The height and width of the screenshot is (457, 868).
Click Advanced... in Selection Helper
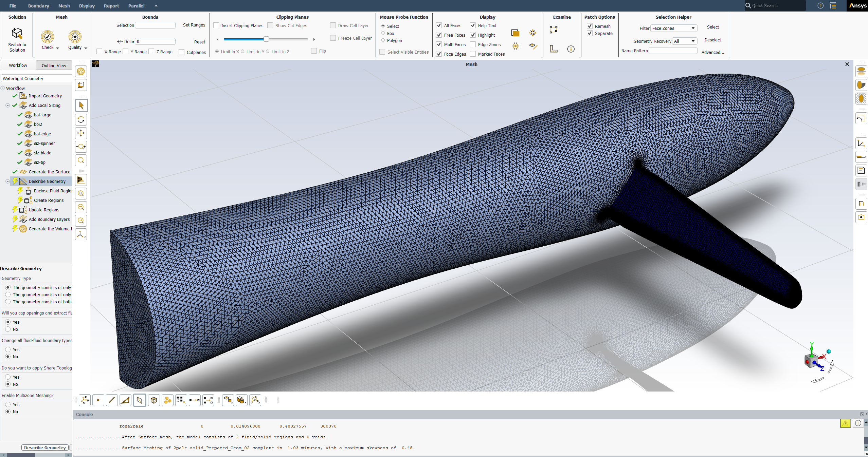(713, 52)
